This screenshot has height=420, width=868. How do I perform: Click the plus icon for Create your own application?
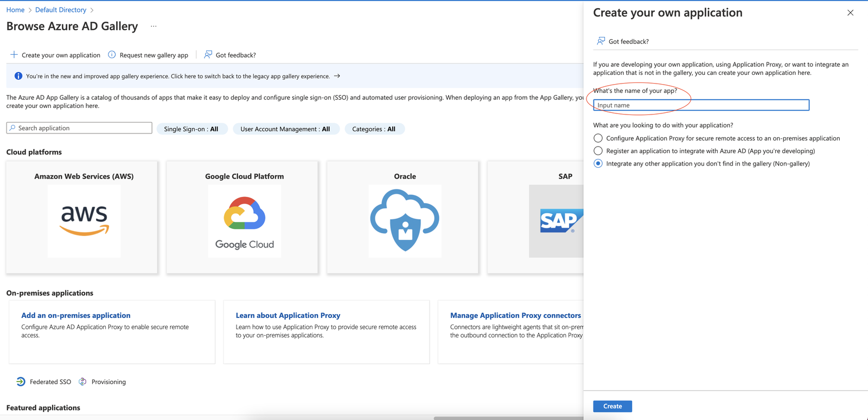tap(14, 55)
